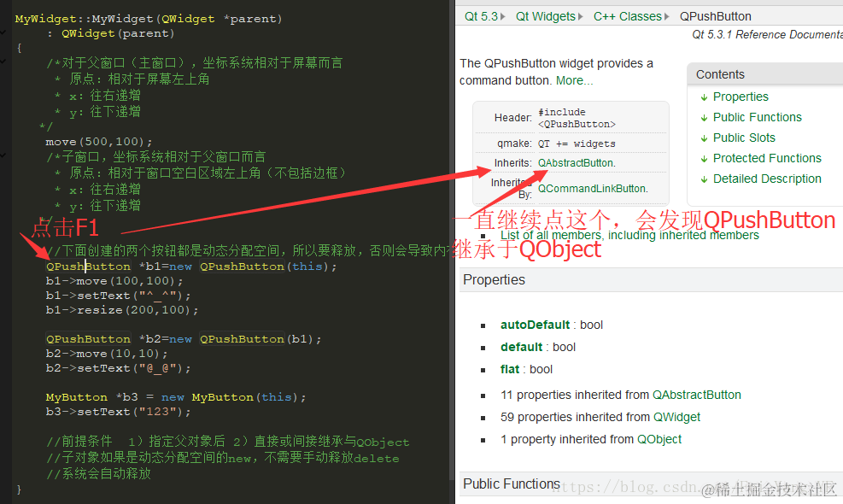Click arrow icon beside Detailed Description entry
The image size is (843, 504).
pos(704,179)
